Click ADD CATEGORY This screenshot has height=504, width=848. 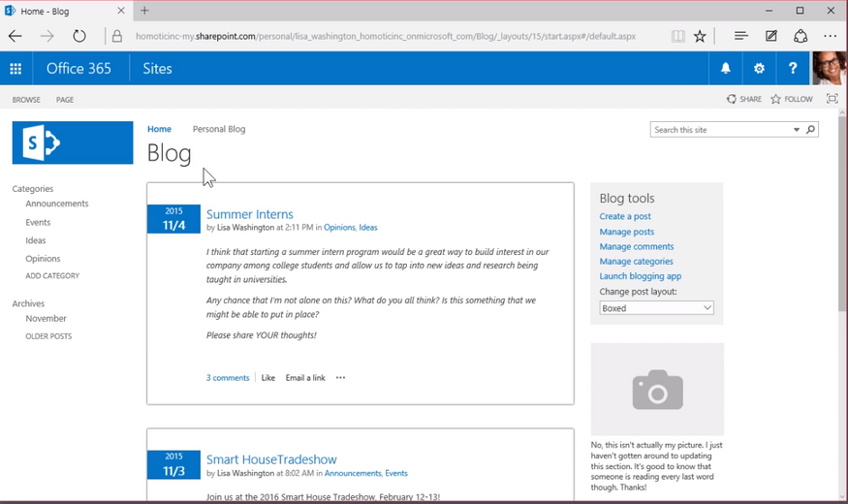pyautogui.click(x=52, y=276)
